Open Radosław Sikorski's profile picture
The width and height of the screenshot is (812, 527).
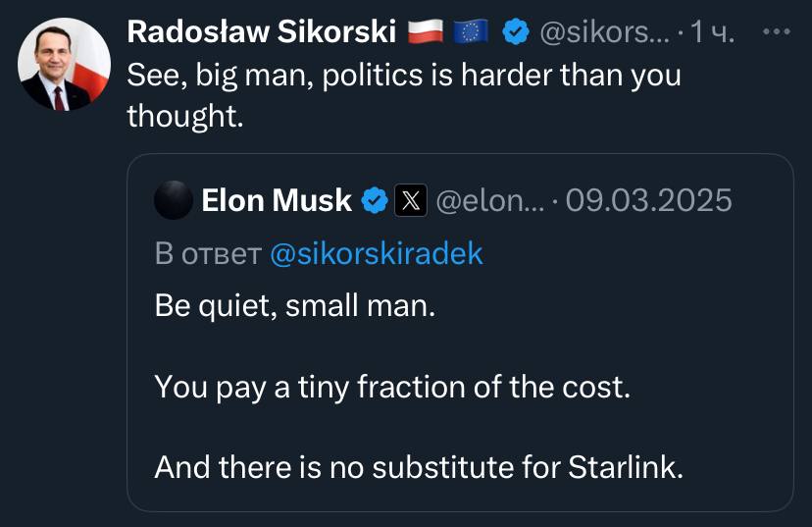[64, 64]
